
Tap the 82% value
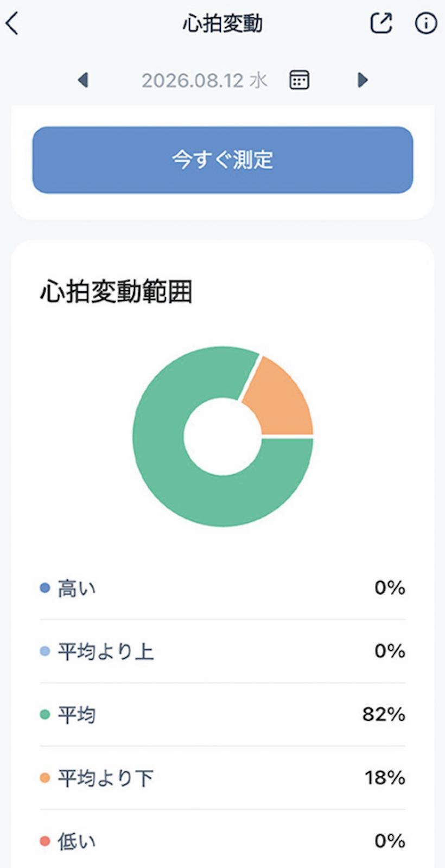tap(384, 714)
